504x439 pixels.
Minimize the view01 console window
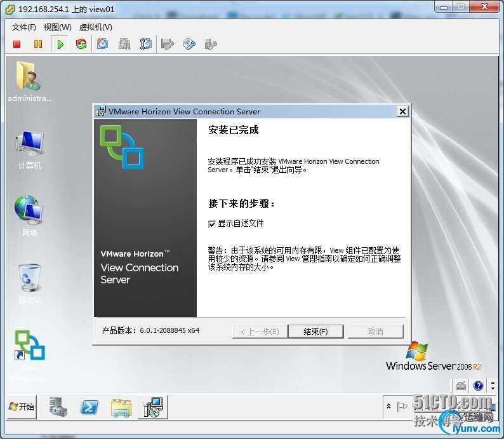(444, 7)
